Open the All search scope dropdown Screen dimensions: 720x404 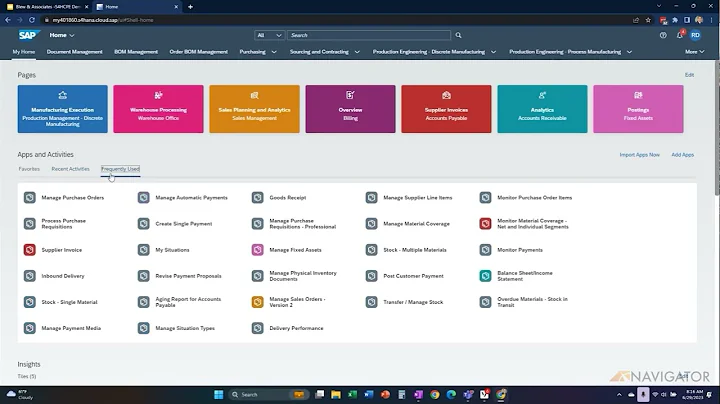pyautogui.click(x=270, y=35)
